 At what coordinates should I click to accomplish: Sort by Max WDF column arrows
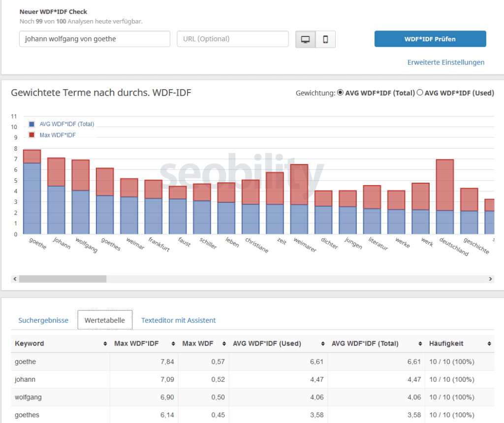pos(224,344)
